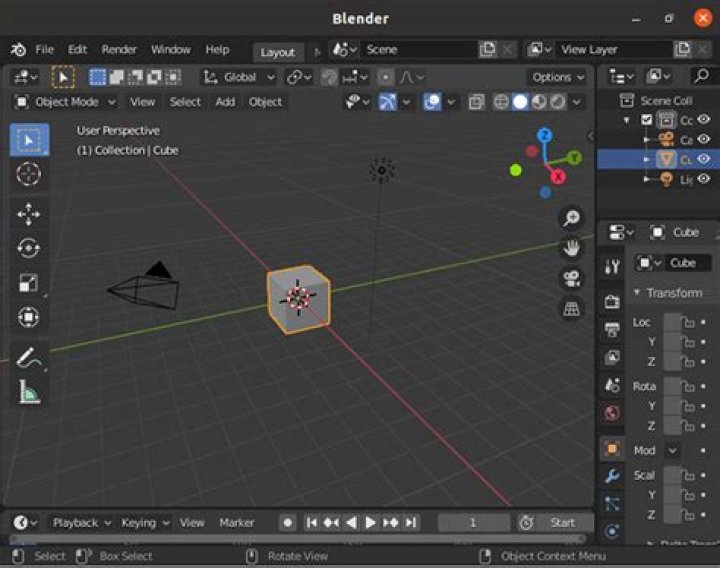
Task: Click the red X axis gizmo ball
Action: (x=558, y=176)
